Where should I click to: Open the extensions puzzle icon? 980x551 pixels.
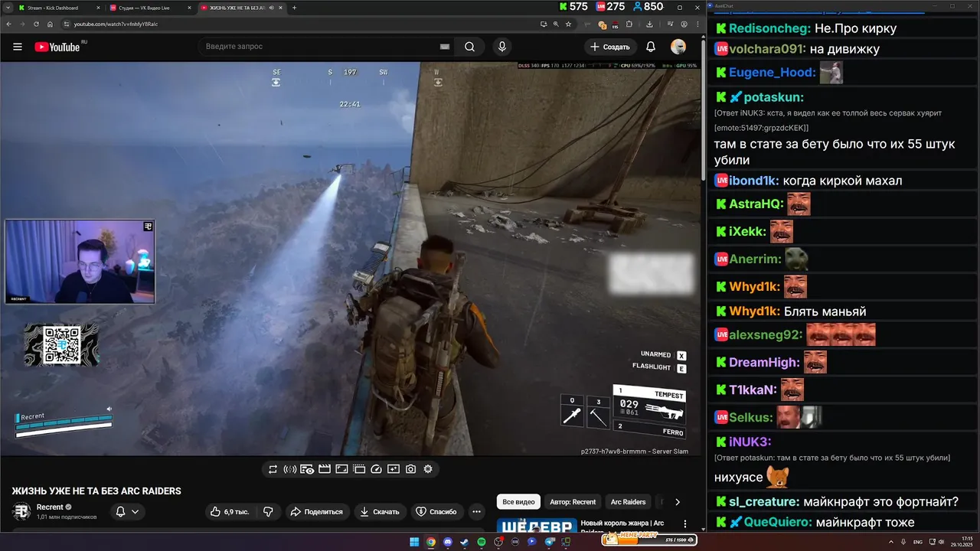[629, 24]
